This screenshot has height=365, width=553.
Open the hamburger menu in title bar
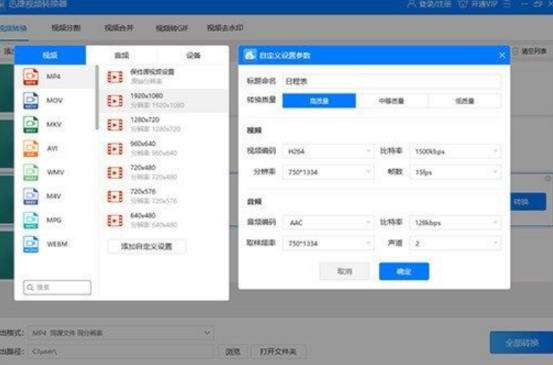pos(507,4)
